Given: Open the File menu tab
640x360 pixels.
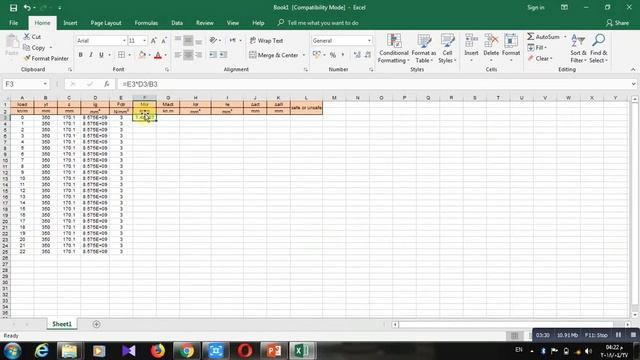Looking at the screenshot, I should [13, 23].
